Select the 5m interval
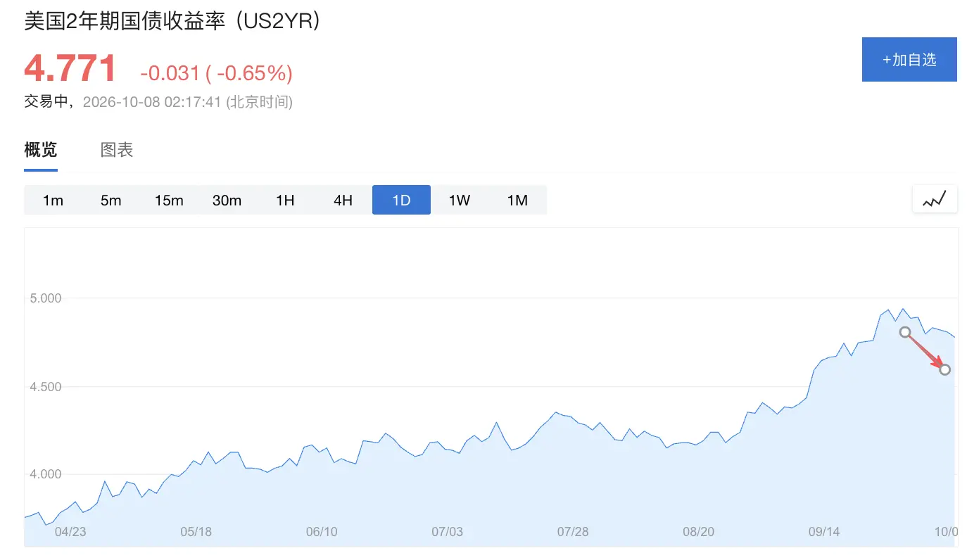Image resolution: width=967 pixels, height=560 pixels. click(110, 201)
